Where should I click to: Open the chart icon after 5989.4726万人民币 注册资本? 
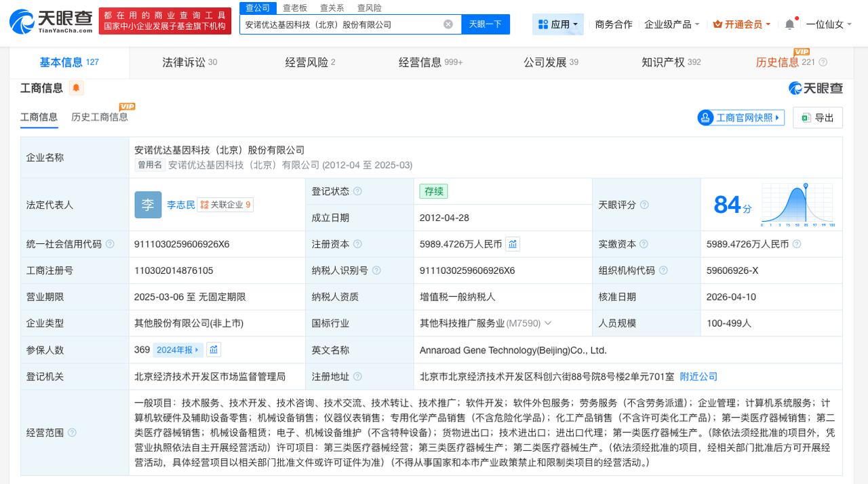tap(513, 244)
